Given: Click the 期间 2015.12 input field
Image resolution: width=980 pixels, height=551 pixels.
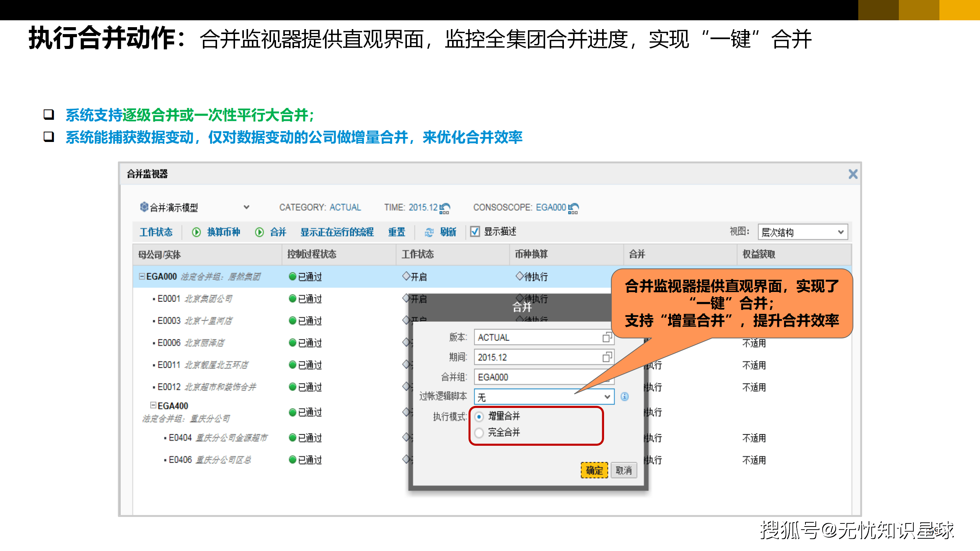Looking at the screenshot, I should (544, 357).
